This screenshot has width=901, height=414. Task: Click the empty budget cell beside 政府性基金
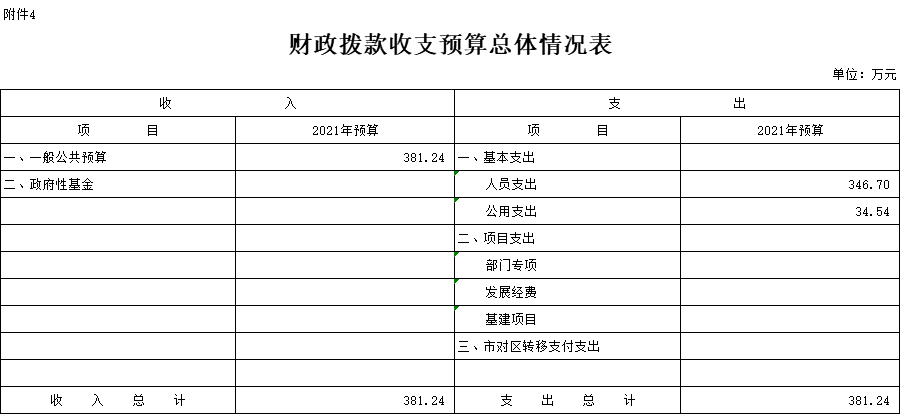coord(345,185)
